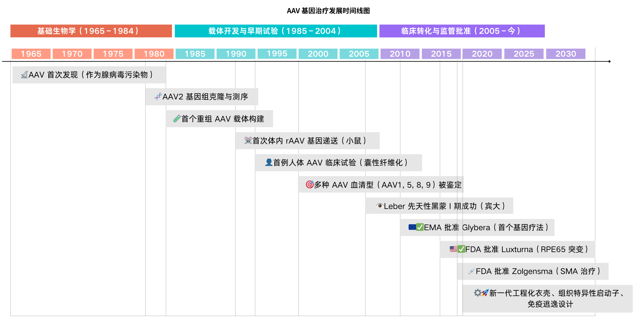Click the US flag icon beside FDA 批准 Luxturna
Viewport: 644px width, 322px height.
(x=453, y=249)
